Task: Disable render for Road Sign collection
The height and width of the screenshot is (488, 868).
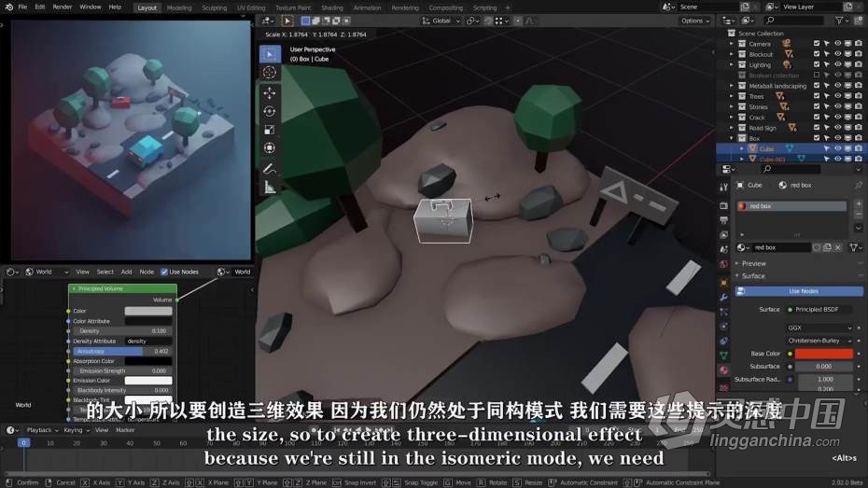Action: coord(858,128)
